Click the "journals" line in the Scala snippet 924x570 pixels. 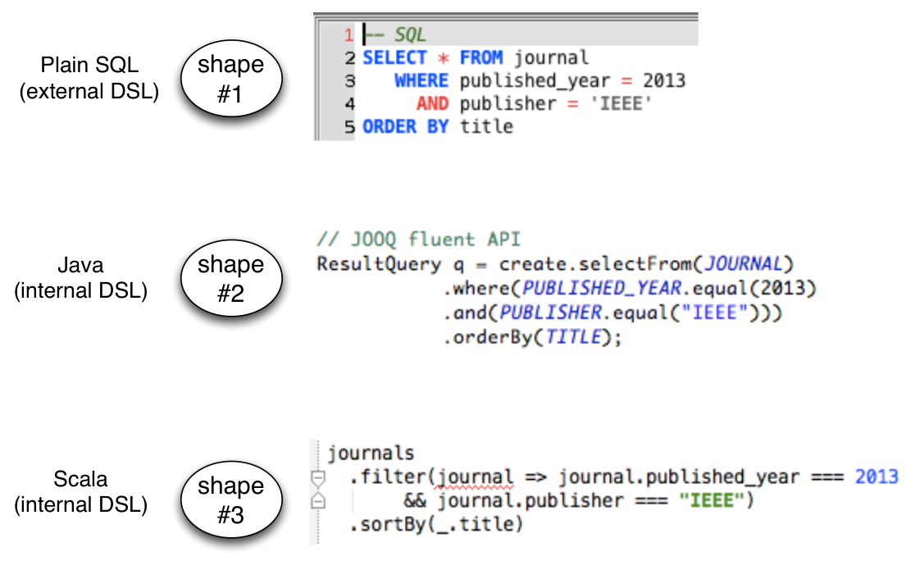pyautogui.click(x=371, y=454)
